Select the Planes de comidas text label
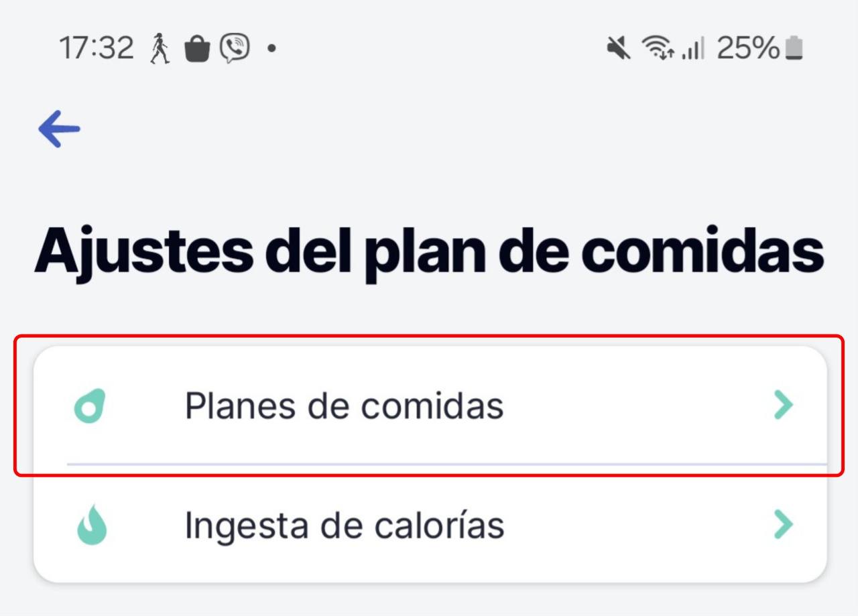This screenshot has width=858, height=616. pos(344,406)
